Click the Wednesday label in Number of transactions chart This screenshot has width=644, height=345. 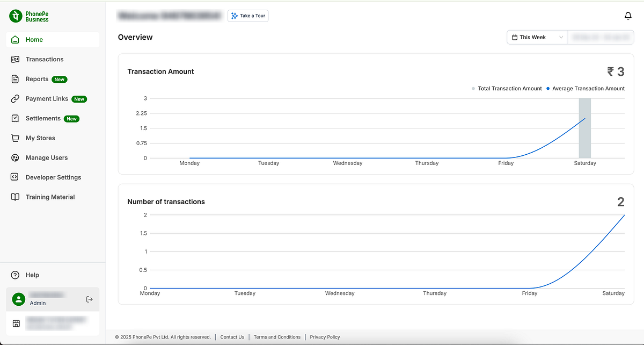pos(340,293)
